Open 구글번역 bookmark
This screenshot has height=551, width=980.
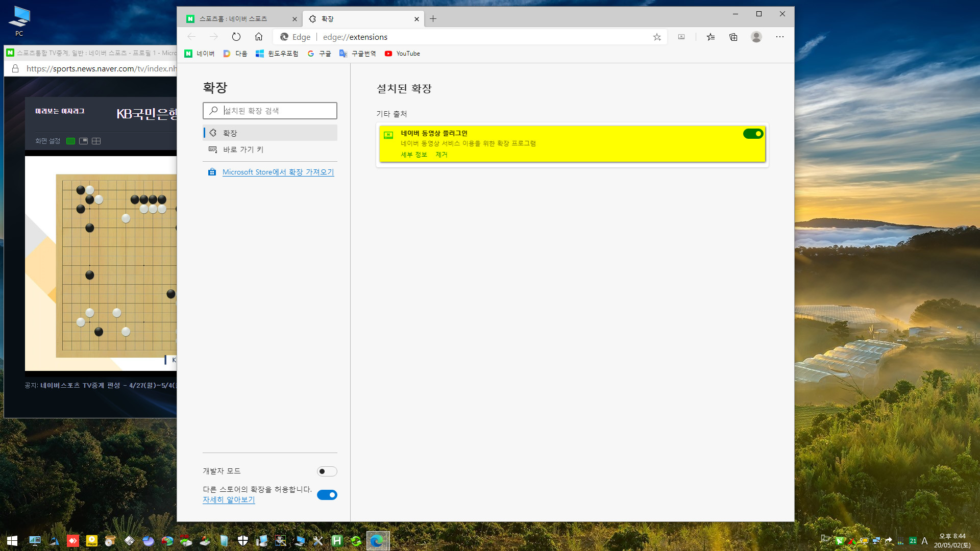point(357,54)
